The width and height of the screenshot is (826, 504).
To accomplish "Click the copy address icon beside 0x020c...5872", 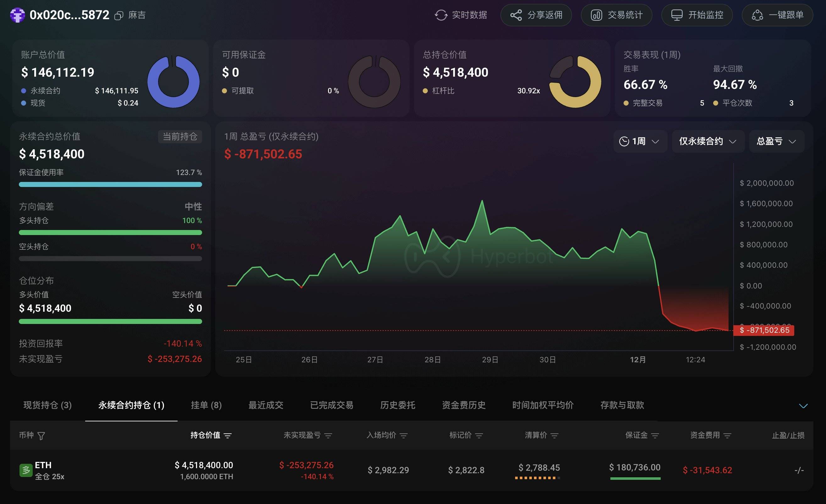I will pyautogui.click(x=119, y=16).
